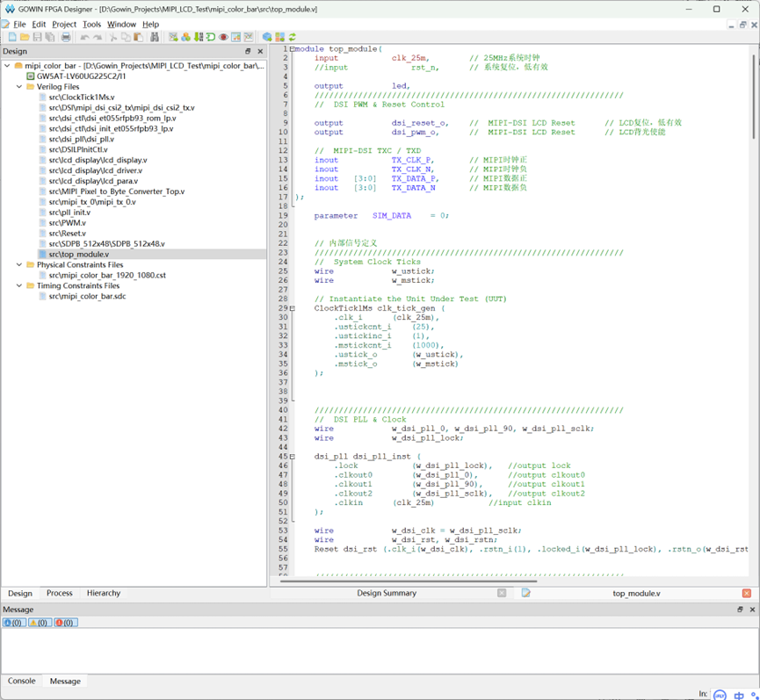Switch to the Console tab

pyautogui.click(x=22, y=681)
